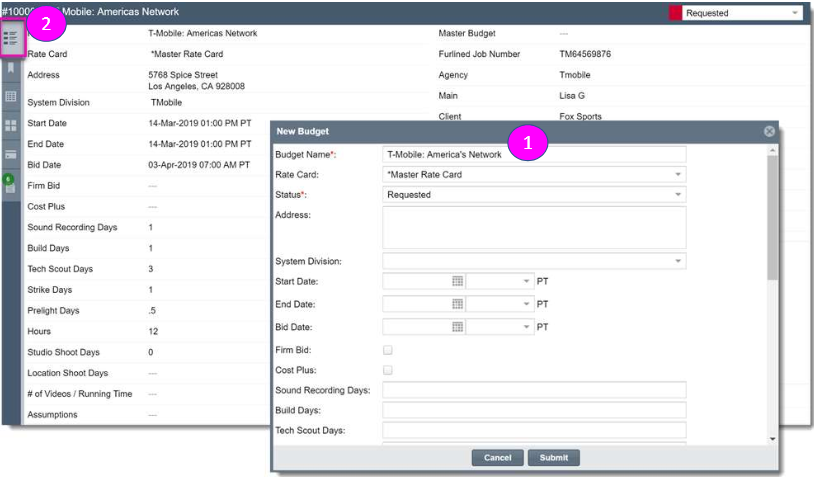
Task: Click the four-tile dashboard sidebar icon
Action: point(11,126)
